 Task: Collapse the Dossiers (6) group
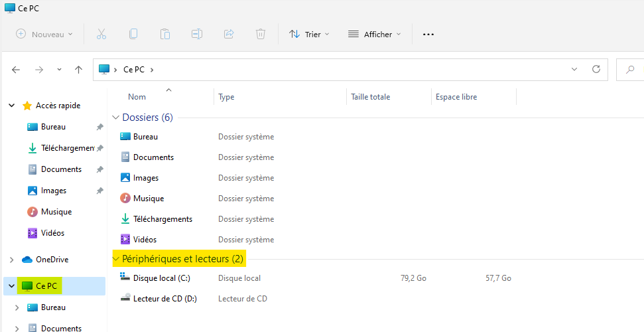click(x=117, y=118)
